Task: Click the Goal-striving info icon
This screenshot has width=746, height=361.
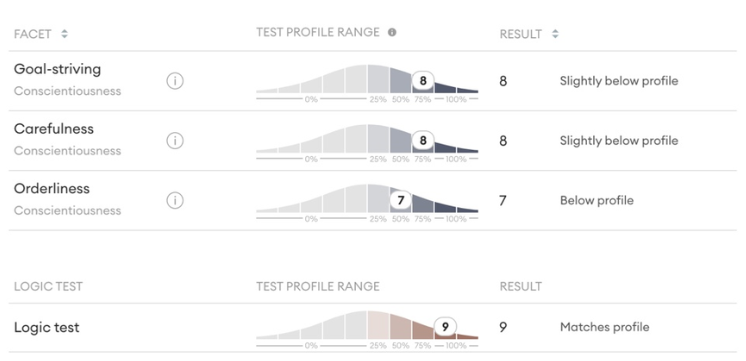Action: (175, 81)
